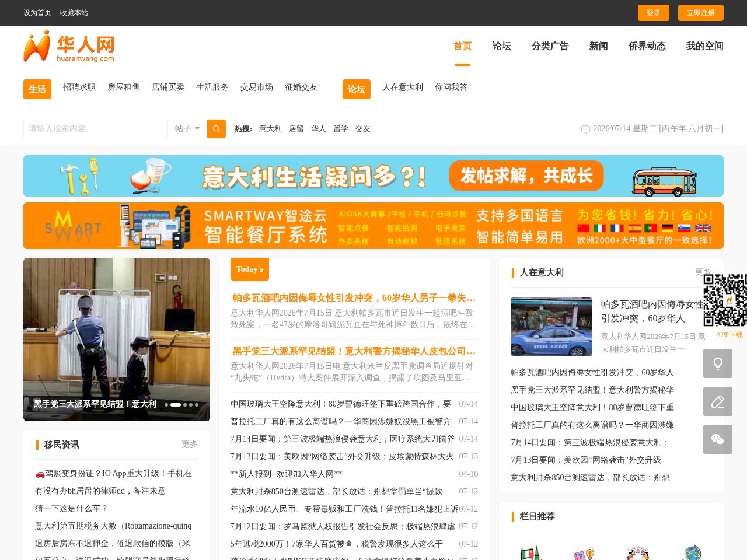Open 你问我答 forum link

(451, 87)
